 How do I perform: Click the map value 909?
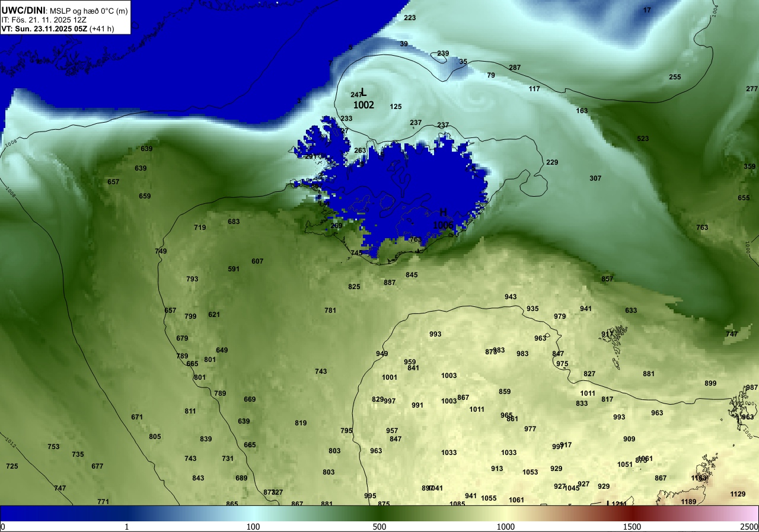629,439
